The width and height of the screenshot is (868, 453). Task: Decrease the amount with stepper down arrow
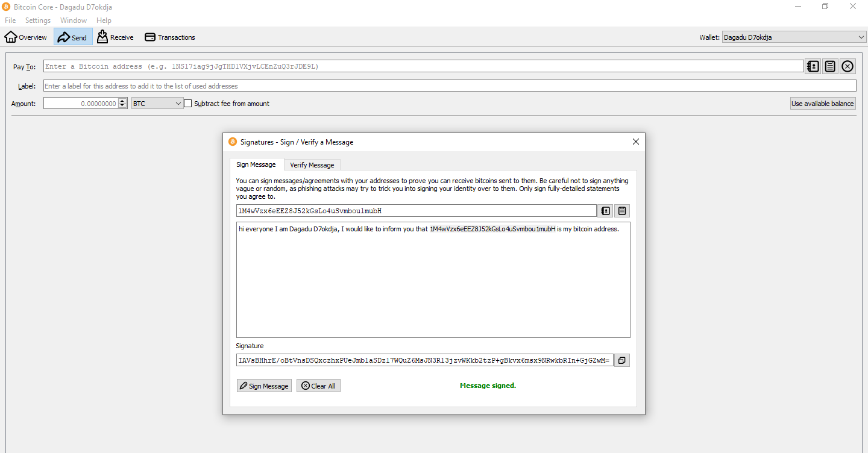[123, 106]
